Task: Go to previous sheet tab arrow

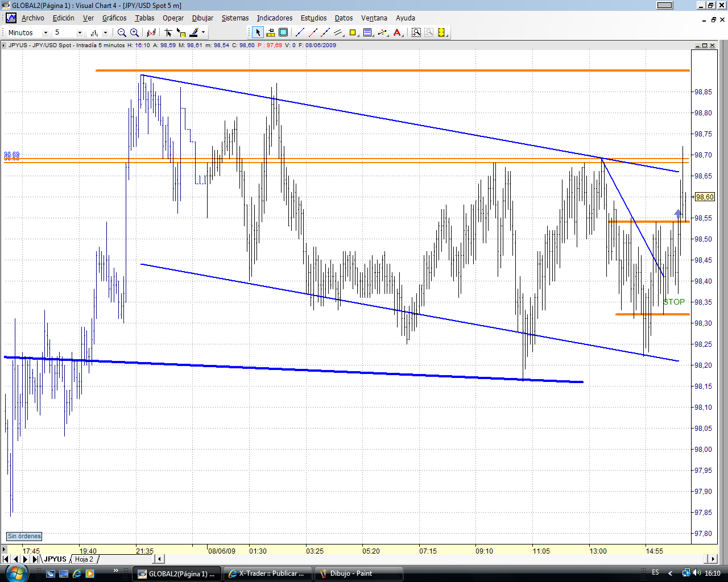Action: coord(16,559)
